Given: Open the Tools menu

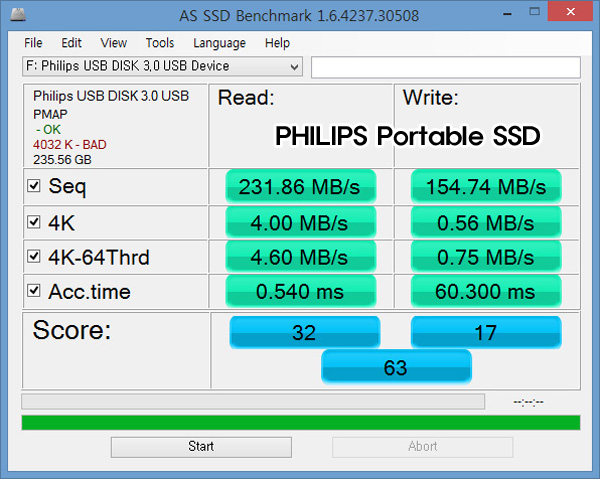Looking at the screenshot, I should pyautogui.click(x=160, y=43).
